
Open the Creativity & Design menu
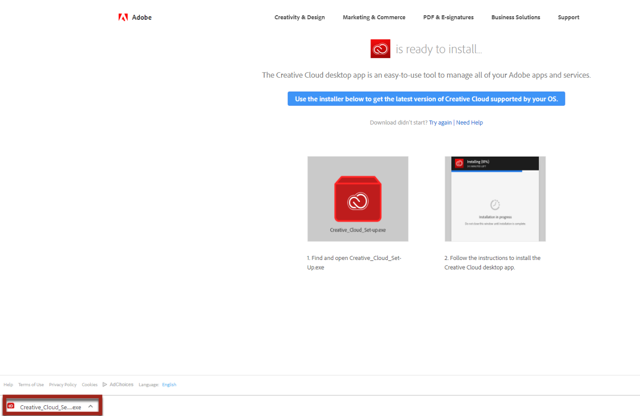point(299,17)
